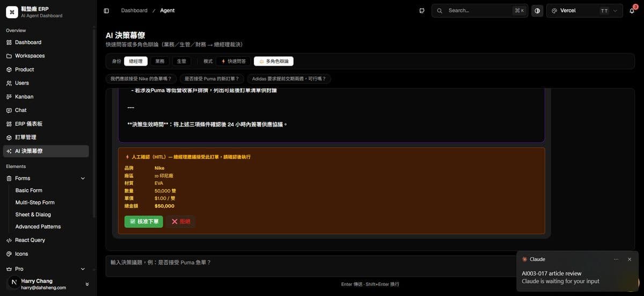Click the palette icon beside Vercel

(x=554, y=11)
